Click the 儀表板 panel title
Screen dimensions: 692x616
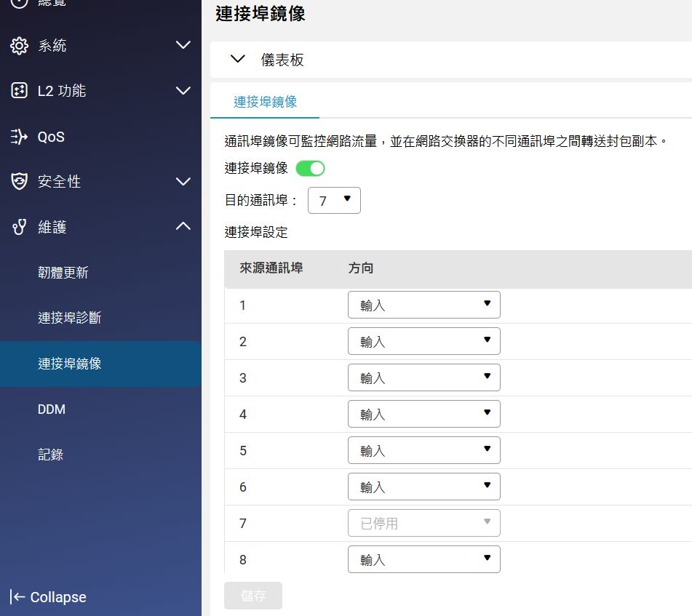coord(282,60)
